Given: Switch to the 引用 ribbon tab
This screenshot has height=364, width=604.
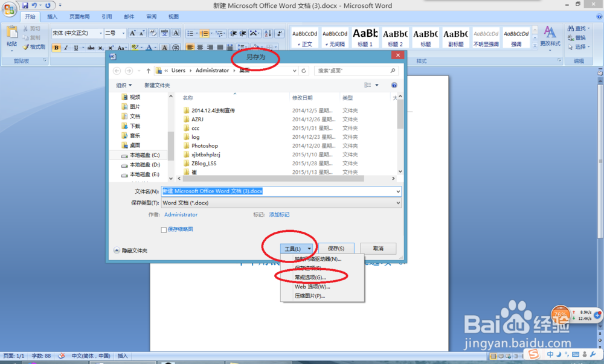Looking at the screenshot, I should (107, 16).
